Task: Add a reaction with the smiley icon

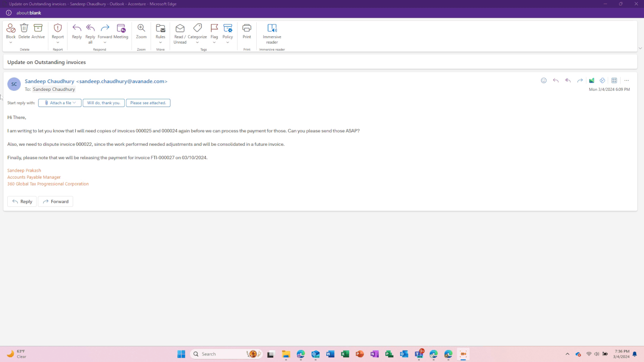Action: [x=544, y=80]
